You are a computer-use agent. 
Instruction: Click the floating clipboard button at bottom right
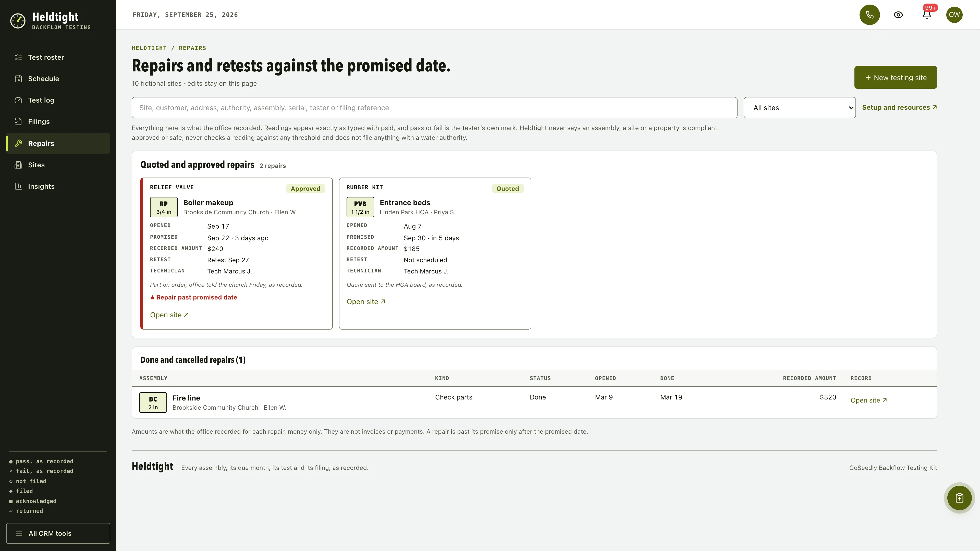[x=959, y=498]
